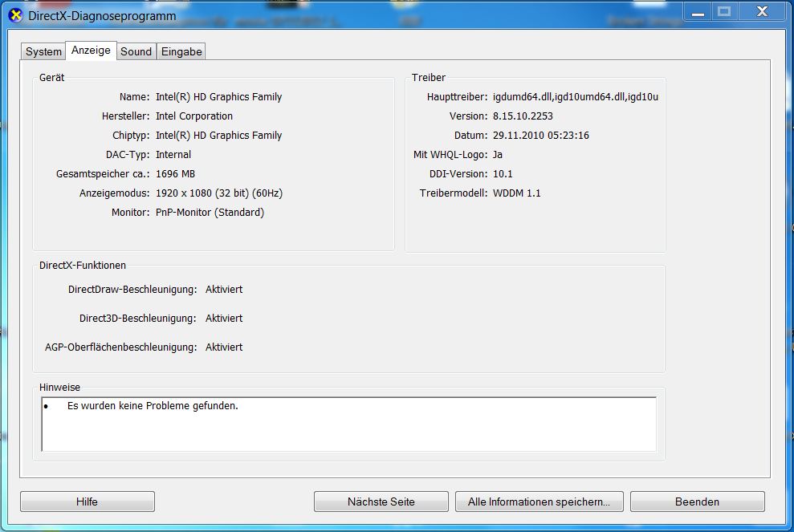Click the 'Hinweise' group heading
This screenshot has width=794, height=532.
click(x=59, y=388)
